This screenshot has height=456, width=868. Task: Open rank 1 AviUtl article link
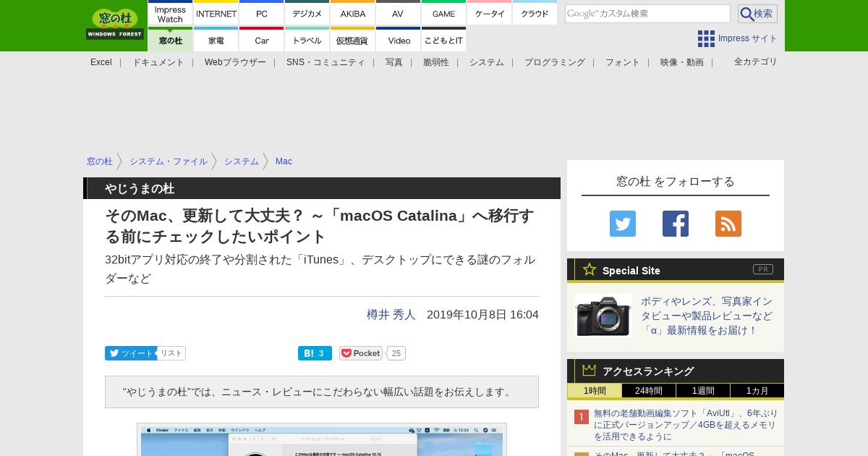(x=686, y=425)
